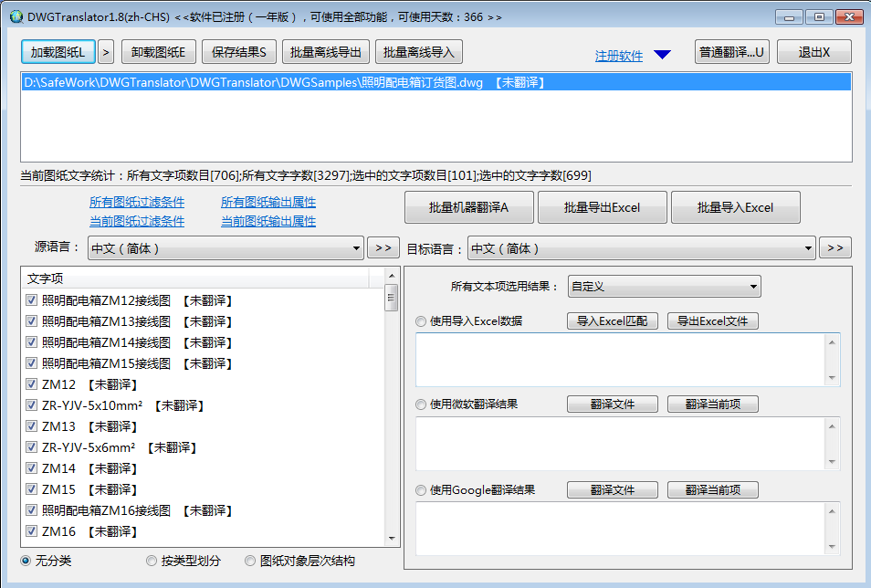The height and width of the screenshot is (588, 871).
Task: Click 普通翻译U in the toolbar
Action: pos(733,51)
